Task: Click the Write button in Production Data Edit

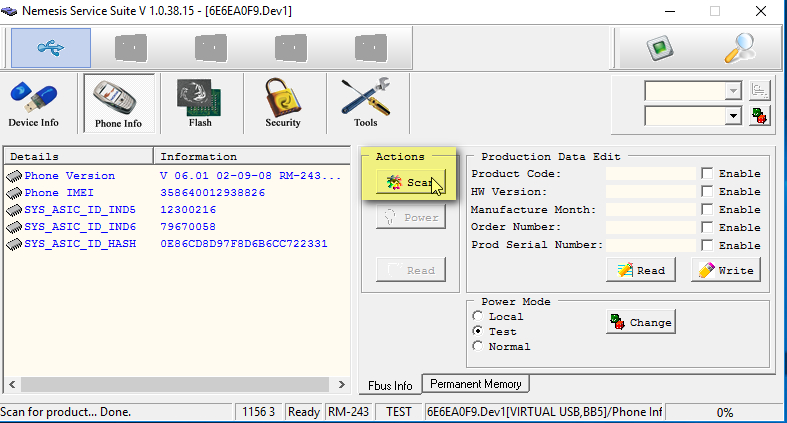Action: pyautogui.click(x=726, y=270)
